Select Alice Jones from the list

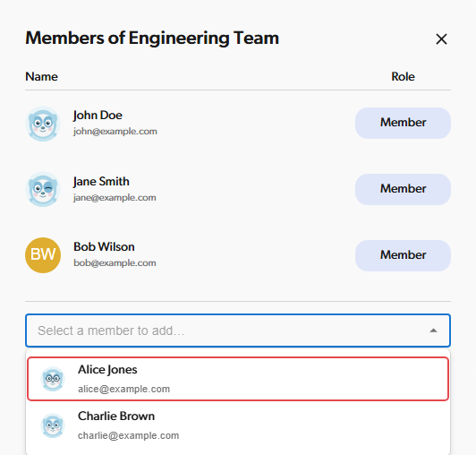(238, 379)
